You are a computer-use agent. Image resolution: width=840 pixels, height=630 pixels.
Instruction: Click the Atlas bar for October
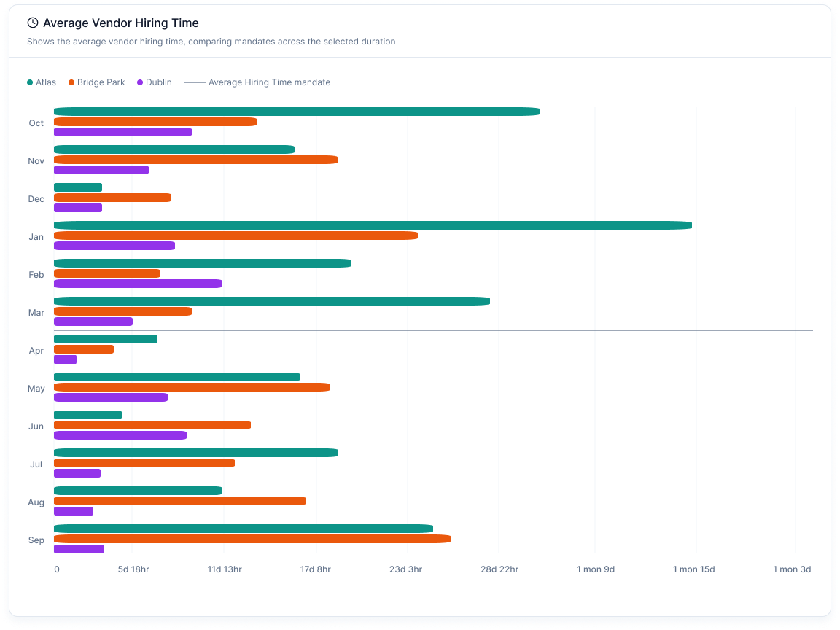pos(296,112)
